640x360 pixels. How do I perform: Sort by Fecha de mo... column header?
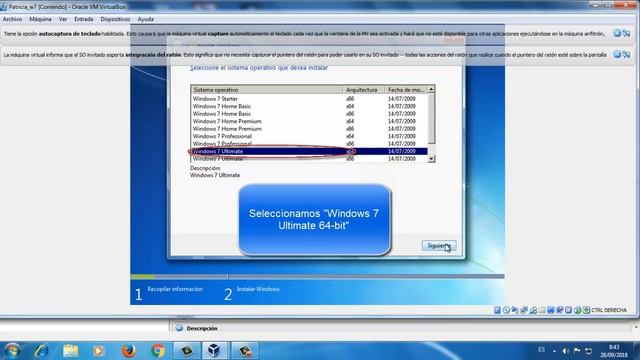[406, 90]
